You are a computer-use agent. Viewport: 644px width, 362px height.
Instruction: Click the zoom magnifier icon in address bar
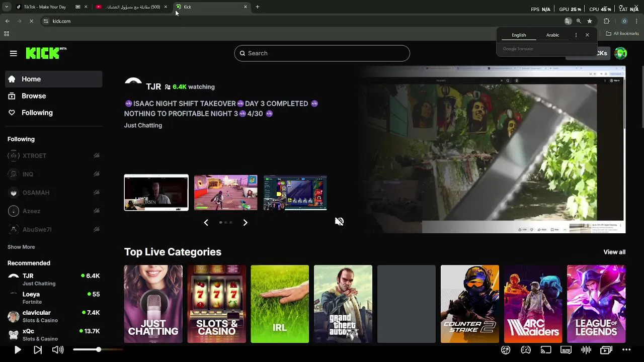click(x=579, y=21)
